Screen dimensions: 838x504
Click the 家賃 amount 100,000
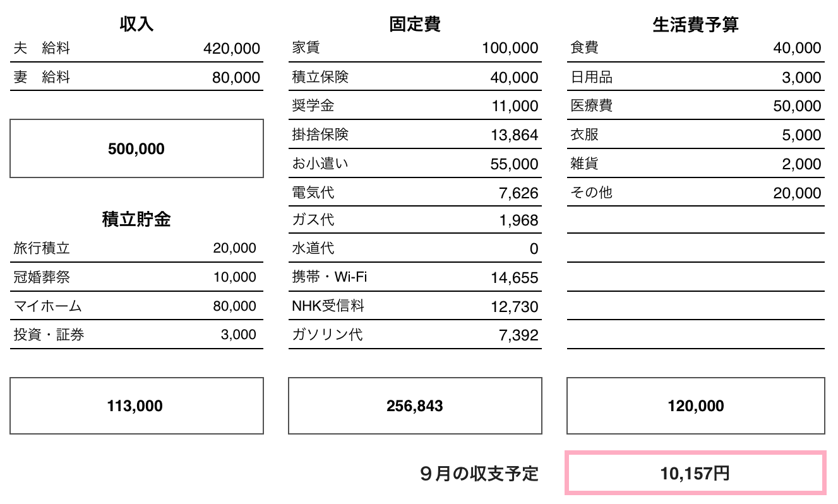[x=510, y=48]
